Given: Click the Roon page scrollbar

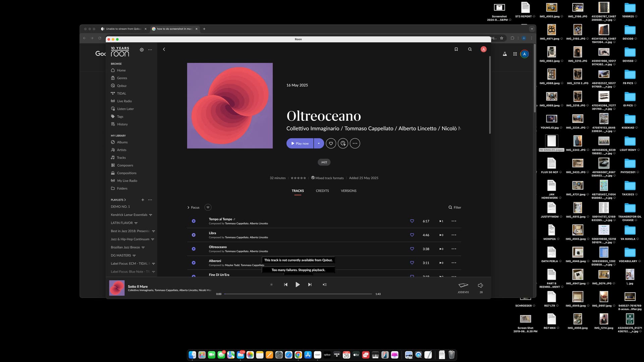Looking at the screenshot, I should click(x=490, y=95).
